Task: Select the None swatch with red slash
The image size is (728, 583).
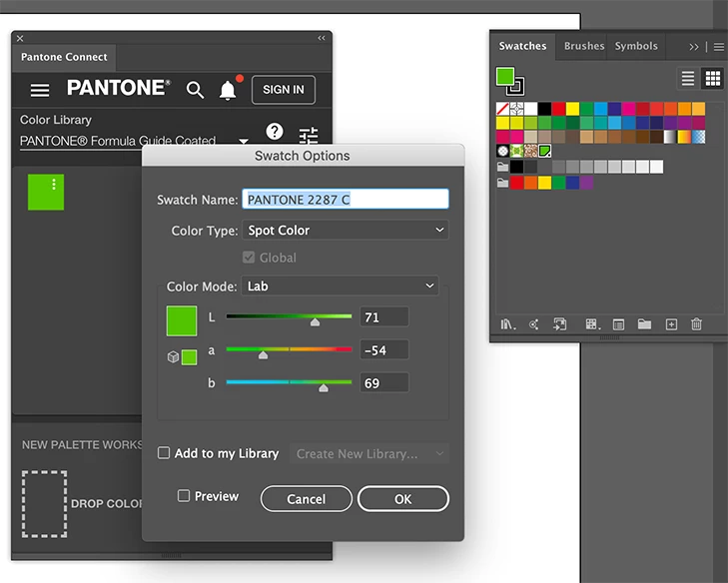Action: tap(503, 109)
